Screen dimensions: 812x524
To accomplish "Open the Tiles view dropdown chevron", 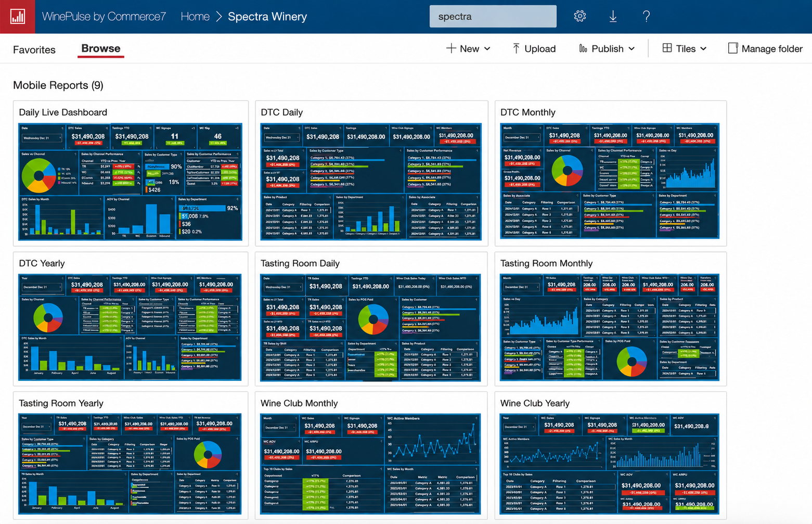I will [x=703, y=48].
